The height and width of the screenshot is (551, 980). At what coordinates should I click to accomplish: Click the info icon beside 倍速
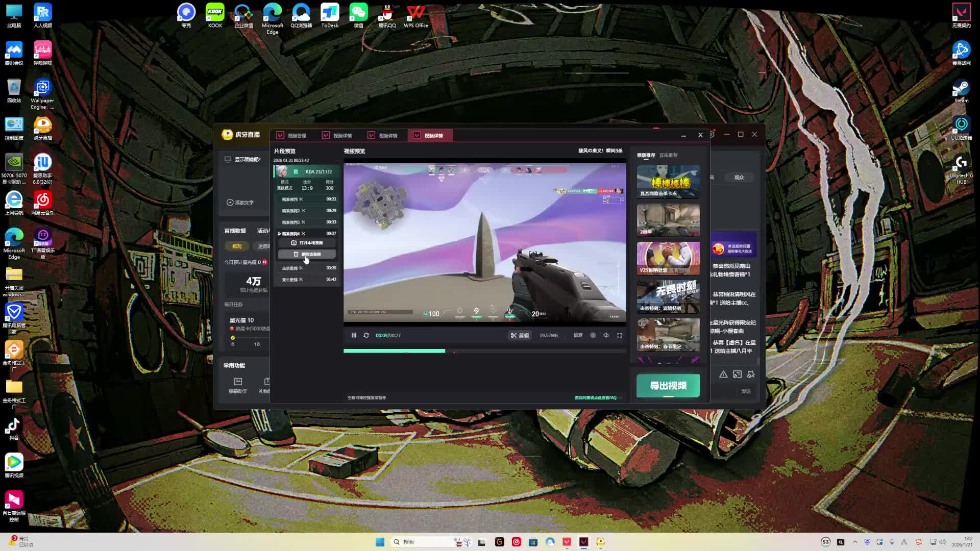593,335
